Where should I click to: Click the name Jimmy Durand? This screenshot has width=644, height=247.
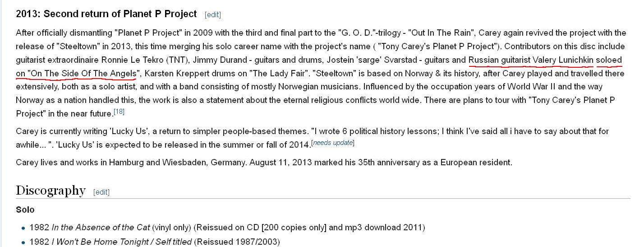coord(216,60)
